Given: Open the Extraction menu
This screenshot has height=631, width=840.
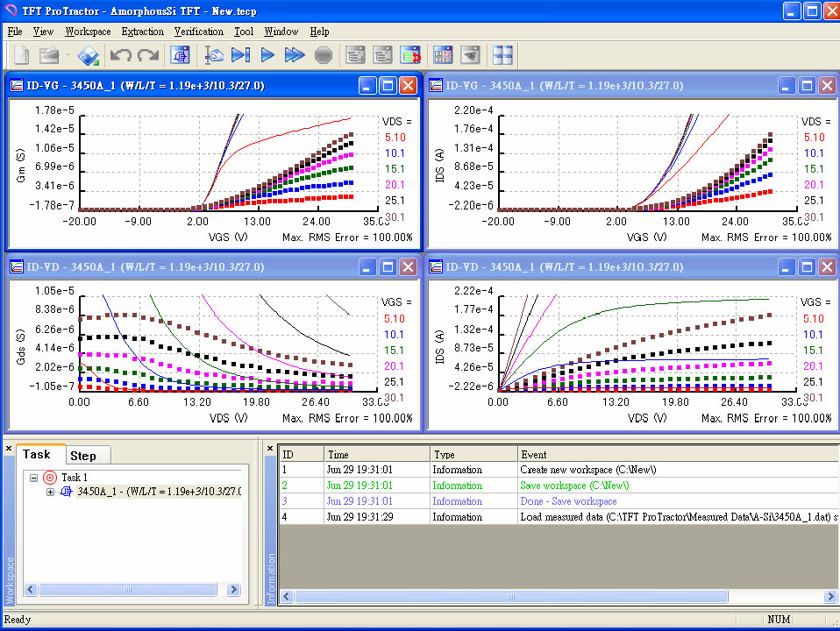Looking at the screenshot, I should click(x=142, y=32).
